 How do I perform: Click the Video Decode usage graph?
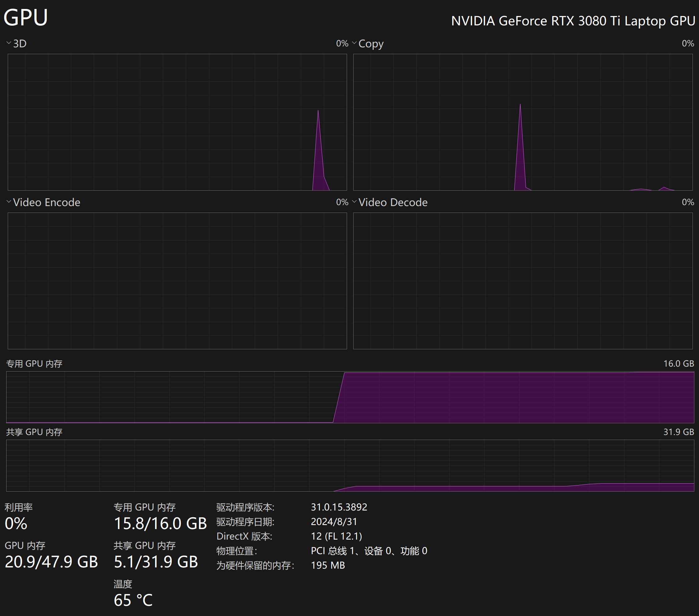pyautogui.click(x=523, y=281)
